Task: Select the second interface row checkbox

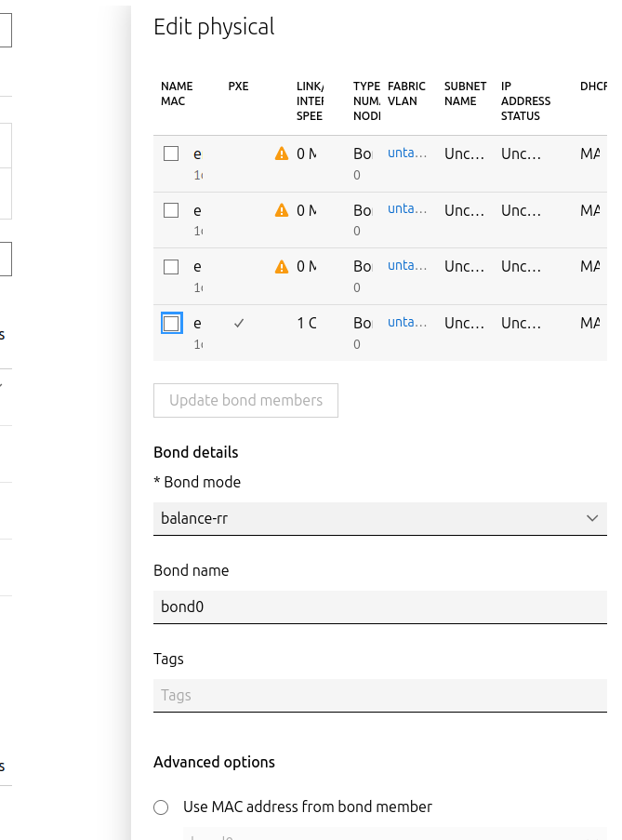Action: pos(171,210)
